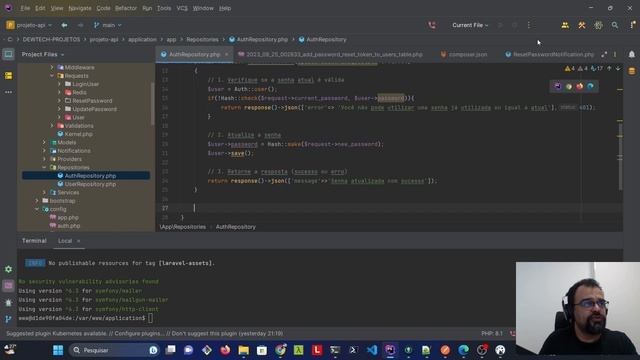Open the Services tool window icon
Screen dimensions: 640x360
pyautogui.click(x=8, y=269)
